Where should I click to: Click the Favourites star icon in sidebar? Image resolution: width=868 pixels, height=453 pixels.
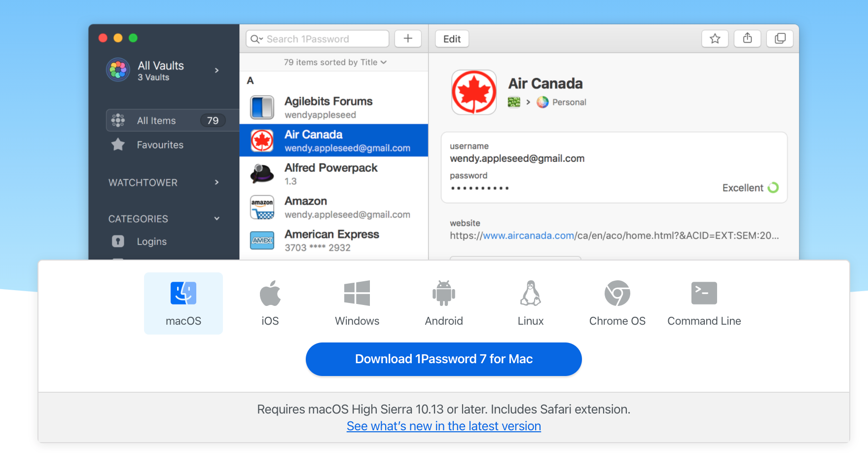118,145
